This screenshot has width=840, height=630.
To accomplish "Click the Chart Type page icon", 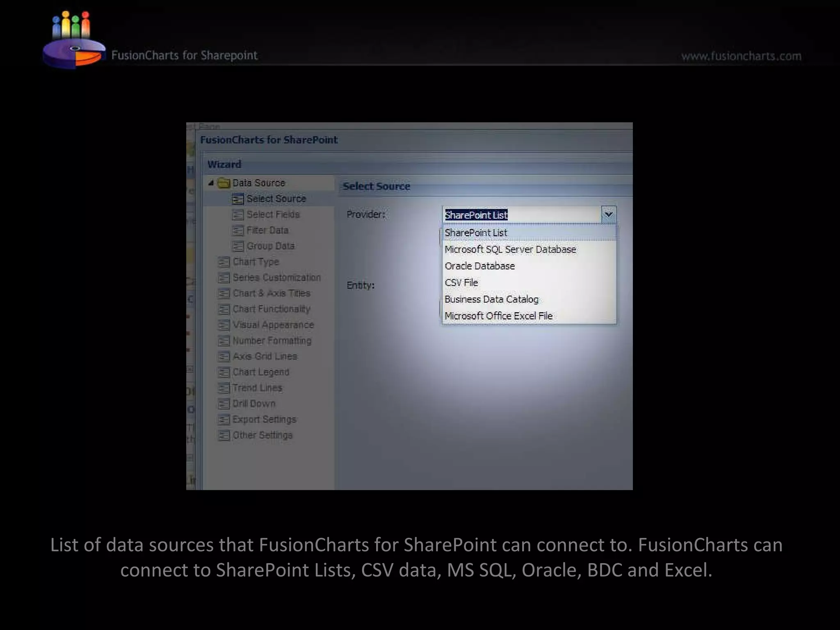I will click(x=224, y=262).
